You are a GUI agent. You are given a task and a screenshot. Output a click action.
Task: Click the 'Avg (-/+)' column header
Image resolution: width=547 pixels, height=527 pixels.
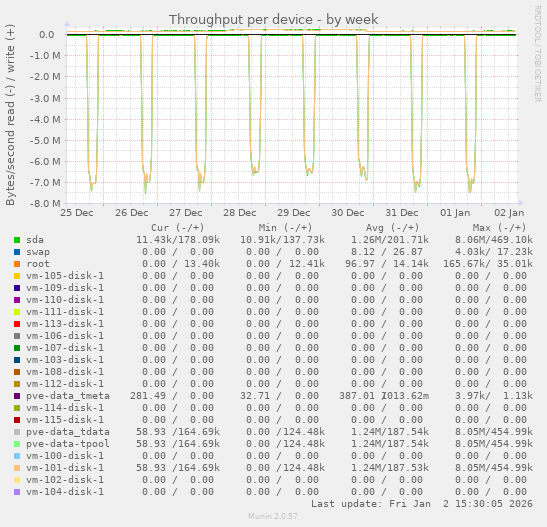point(392,228)
